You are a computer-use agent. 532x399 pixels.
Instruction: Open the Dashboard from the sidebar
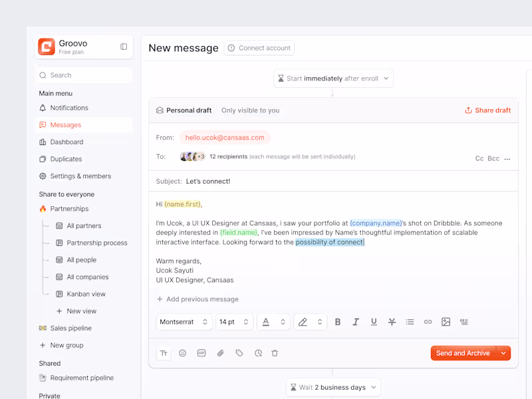(67, 142)
